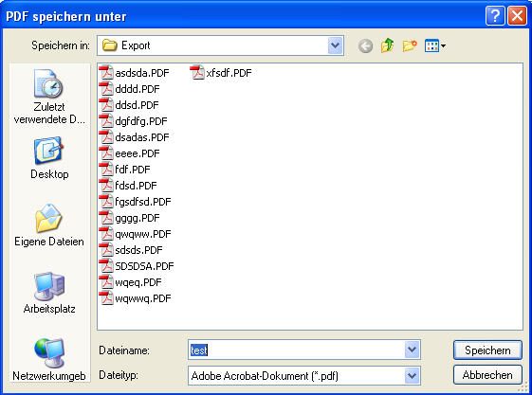
Task: Expand the Speichern in folder dropdown
Action: point(335,45)
